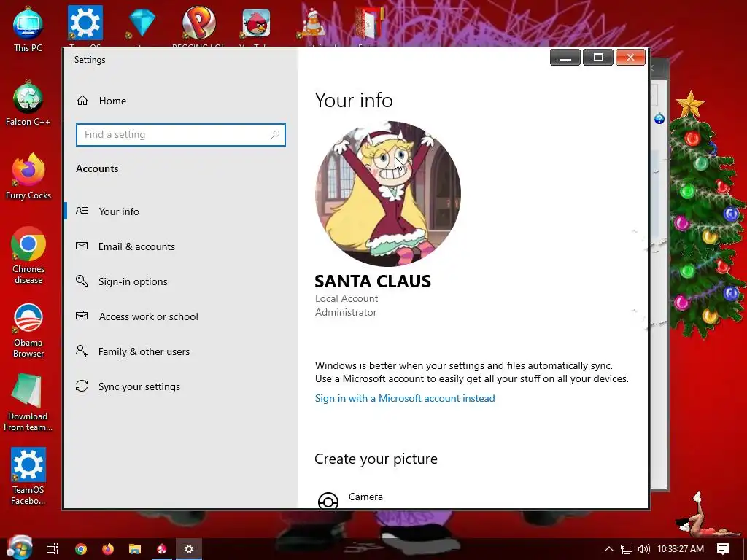Screen dimensions: 747x560
Task: Click the briefcase icon for work or school
Action: point(82,316)
